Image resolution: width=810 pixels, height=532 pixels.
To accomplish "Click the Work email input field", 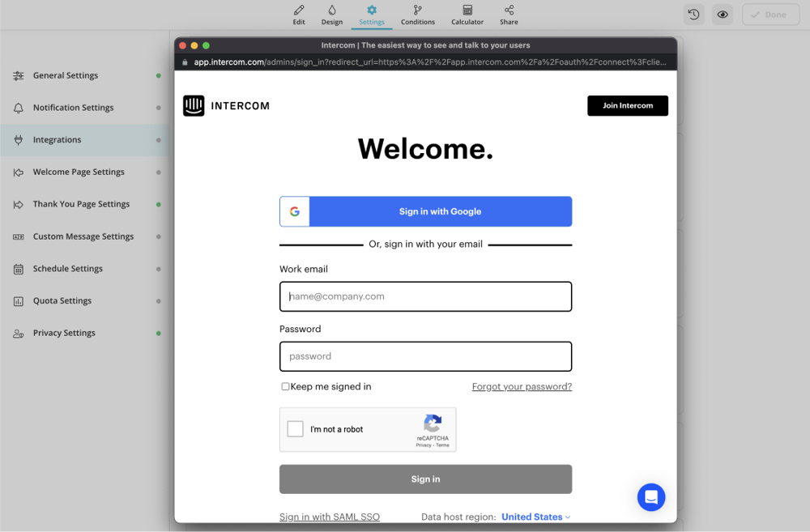I will click(425, 296).
